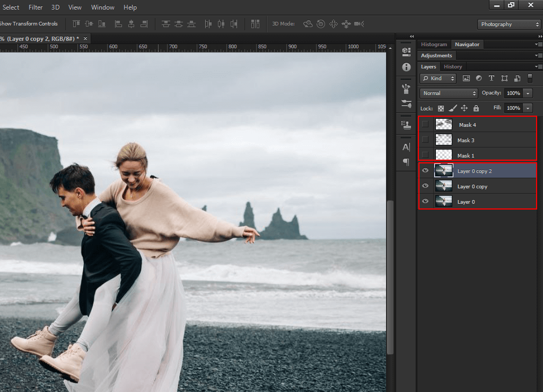
Task: Select the 3D Rotate mode icon
Action: click(308, 24)
